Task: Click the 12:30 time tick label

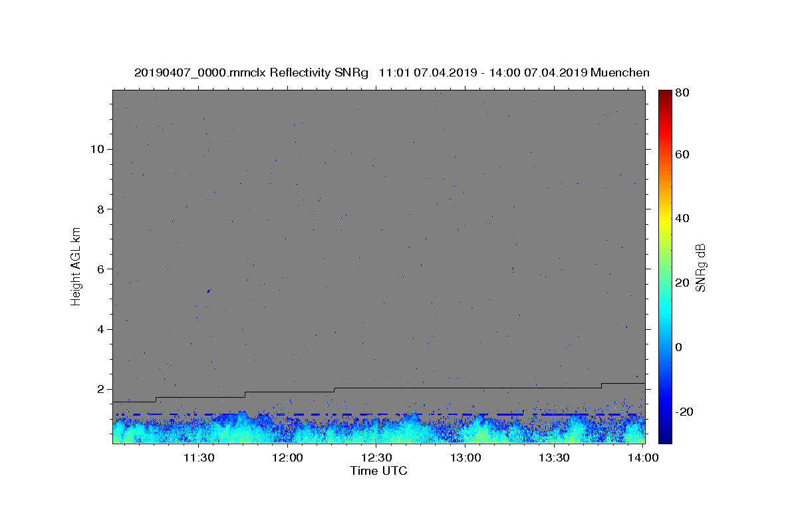Action: 377,458
